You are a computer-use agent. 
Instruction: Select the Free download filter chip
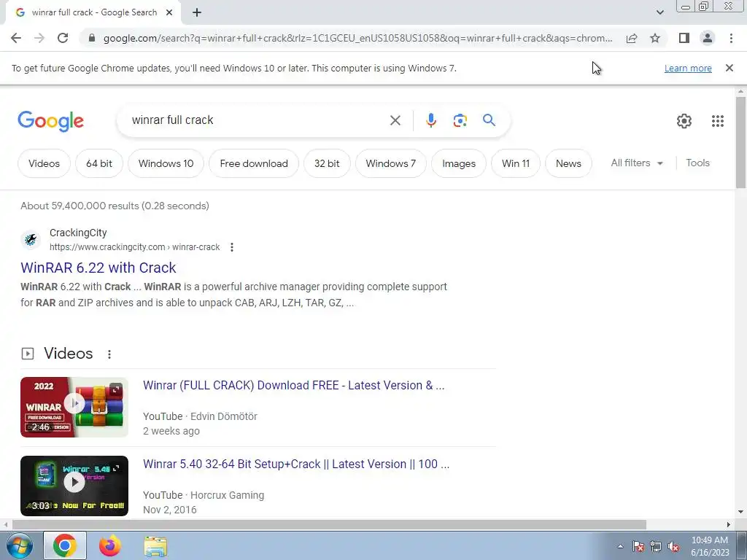click(x=254, y=163)
